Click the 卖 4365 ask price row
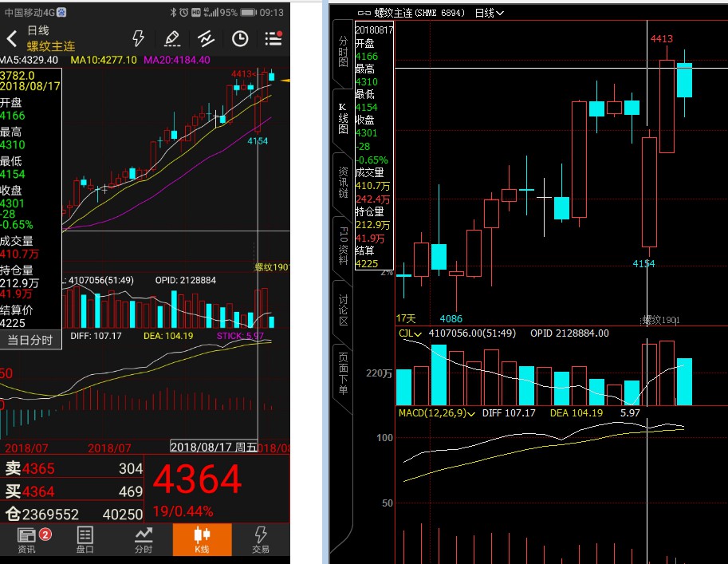 (72, 469)
